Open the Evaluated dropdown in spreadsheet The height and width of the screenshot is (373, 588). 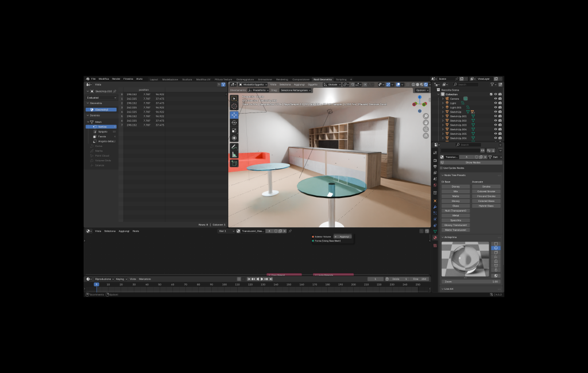click(101, 98)
